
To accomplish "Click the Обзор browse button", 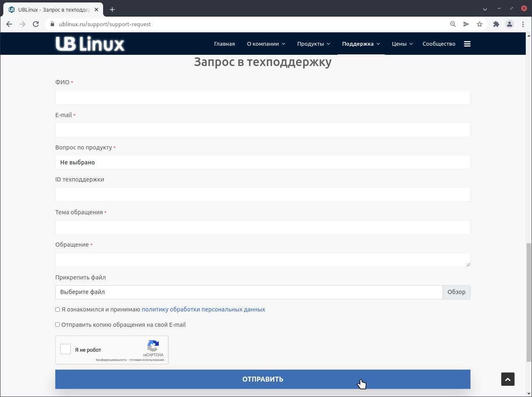I will (456, 292).
